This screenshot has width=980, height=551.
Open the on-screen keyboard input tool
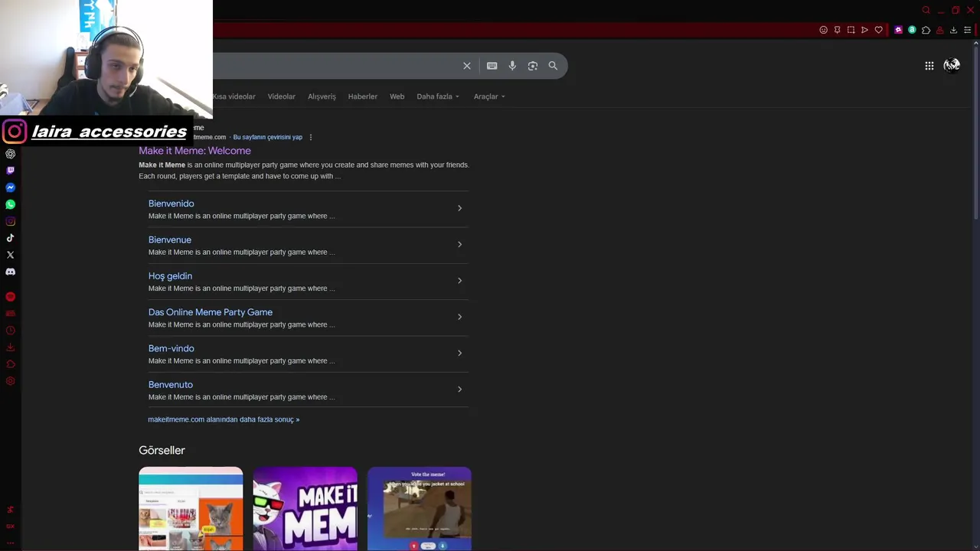coord(492,66)
